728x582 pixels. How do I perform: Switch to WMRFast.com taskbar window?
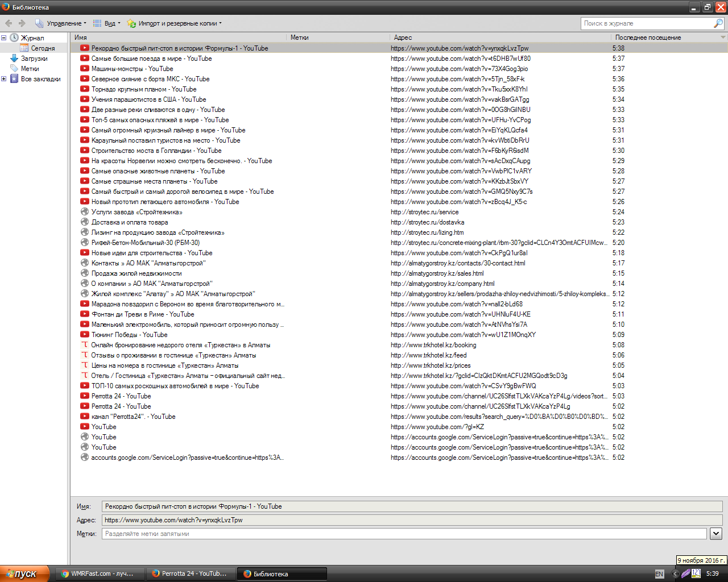pos(100,574)
